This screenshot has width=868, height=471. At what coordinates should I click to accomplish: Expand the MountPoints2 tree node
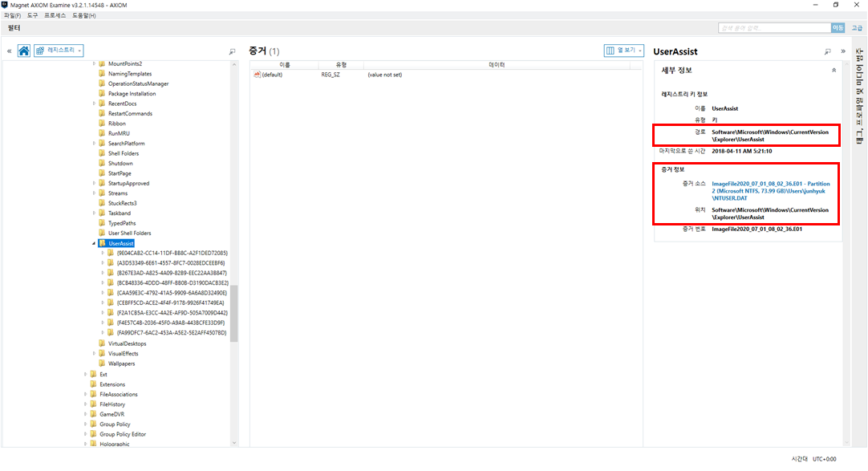pyautogui.click(x=94, y=63)
